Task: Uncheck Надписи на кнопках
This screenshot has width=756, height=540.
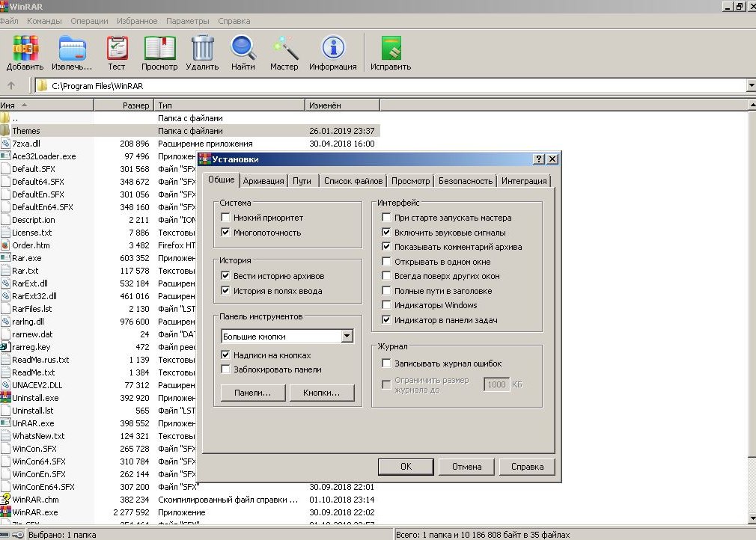Action: 225,355
